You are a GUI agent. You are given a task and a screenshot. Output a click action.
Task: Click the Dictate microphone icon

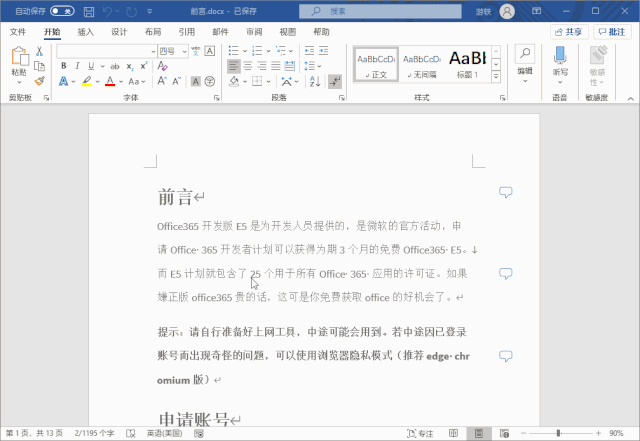click(x=560, y=56)
